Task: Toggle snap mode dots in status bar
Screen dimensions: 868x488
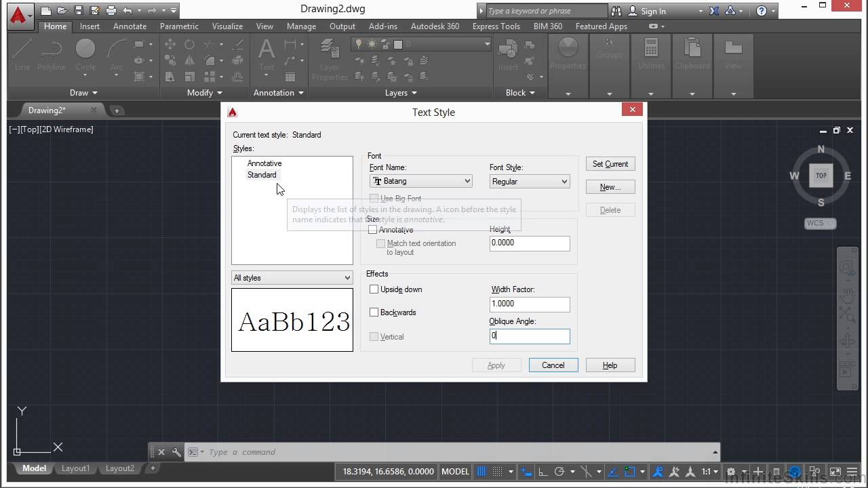Action: tap(498, 472)
